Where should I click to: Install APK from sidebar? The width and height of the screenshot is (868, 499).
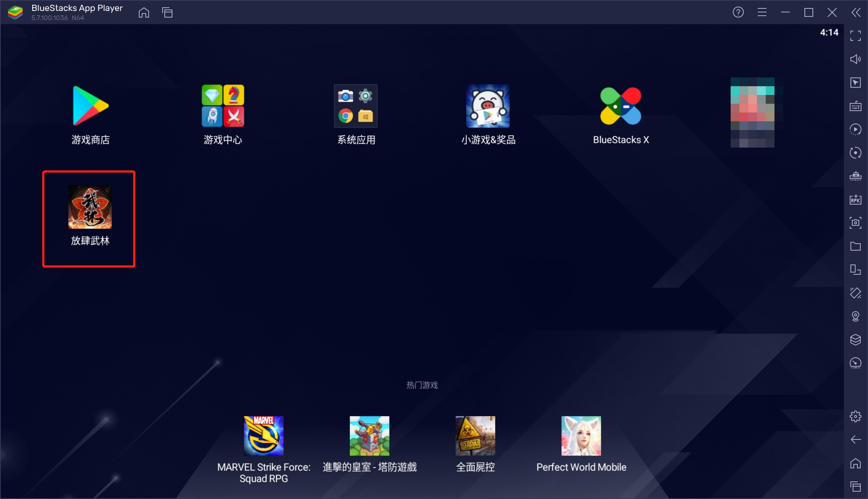click(856, 199)
